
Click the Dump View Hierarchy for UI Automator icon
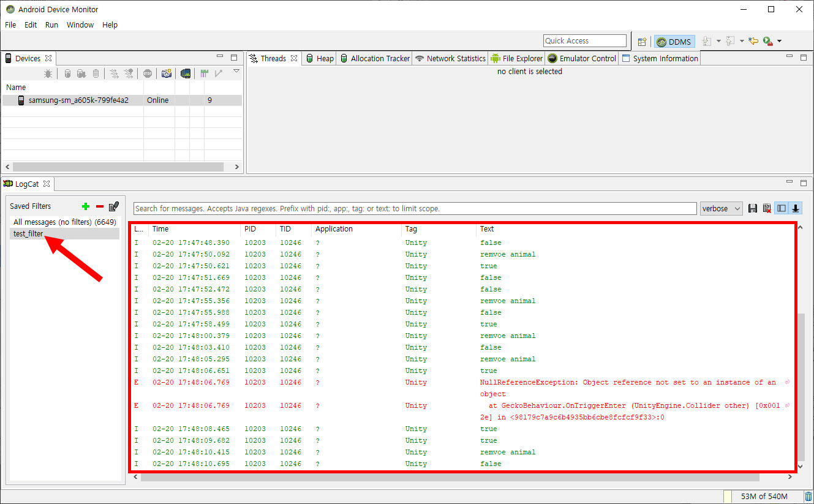point(186,73)
